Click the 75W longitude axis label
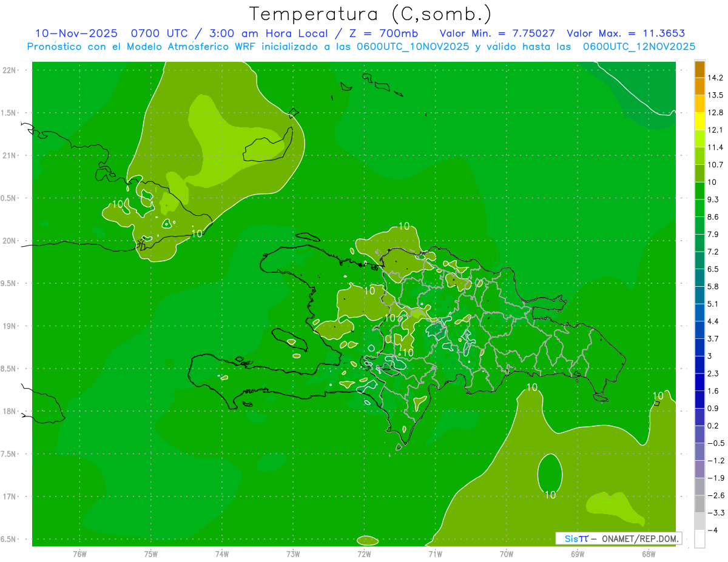The width and height of the screenshot is (728, 562). pyautogui.click(x=150, y=554)
